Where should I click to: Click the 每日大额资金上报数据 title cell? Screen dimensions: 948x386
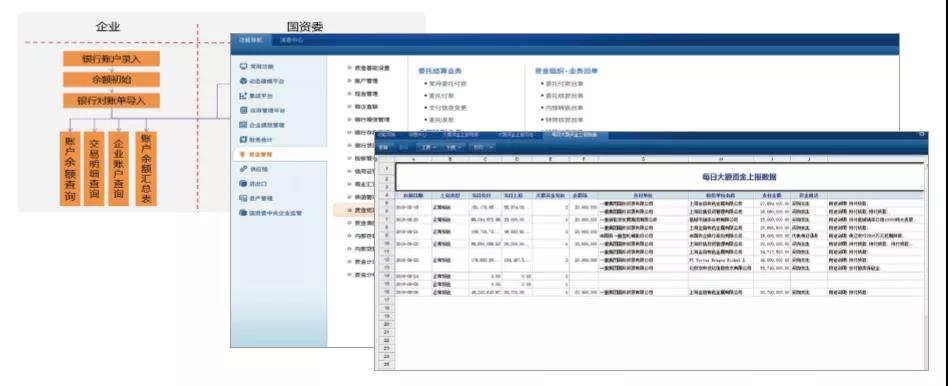point(739,177)
